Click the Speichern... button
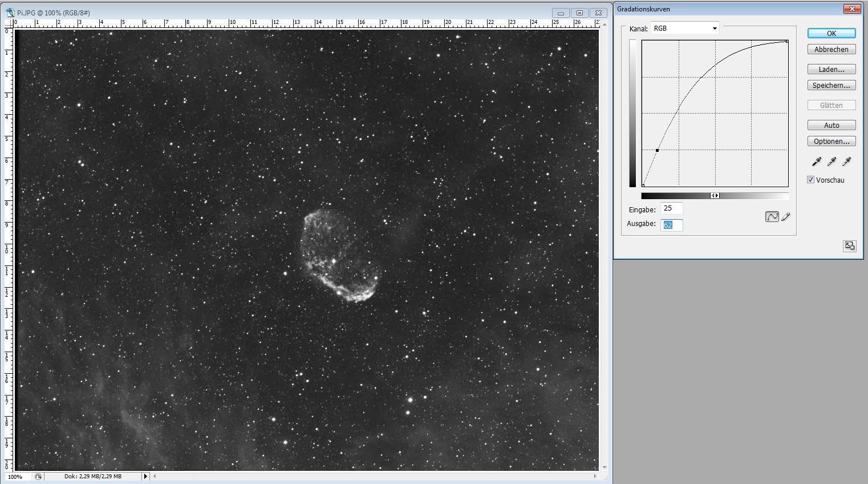 831,86
